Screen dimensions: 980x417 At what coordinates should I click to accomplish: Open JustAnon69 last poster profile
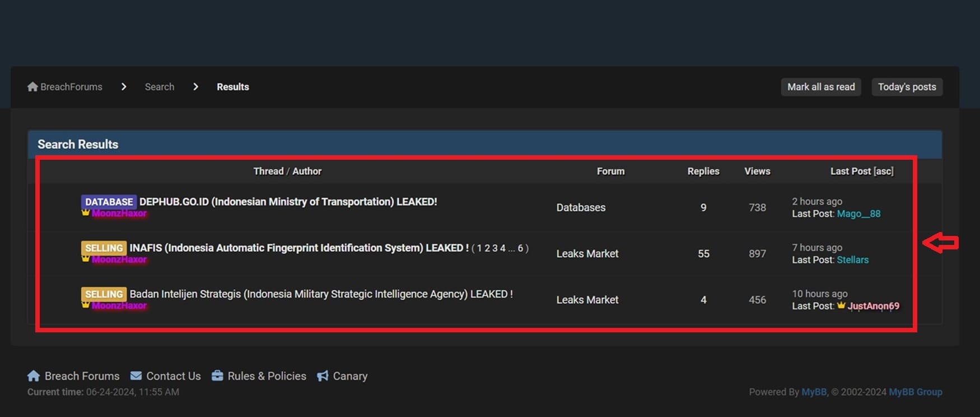(x=874, y=306)
